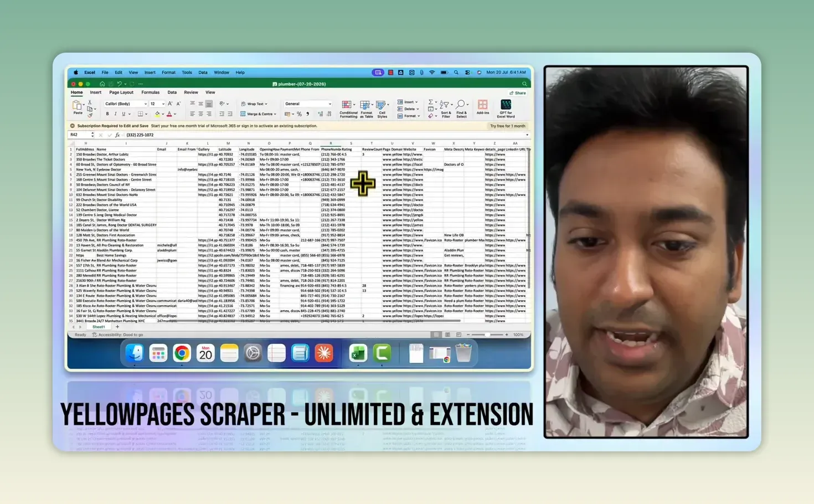Open the Add-ins button
814x504 pixels.
tap(483, 107)
